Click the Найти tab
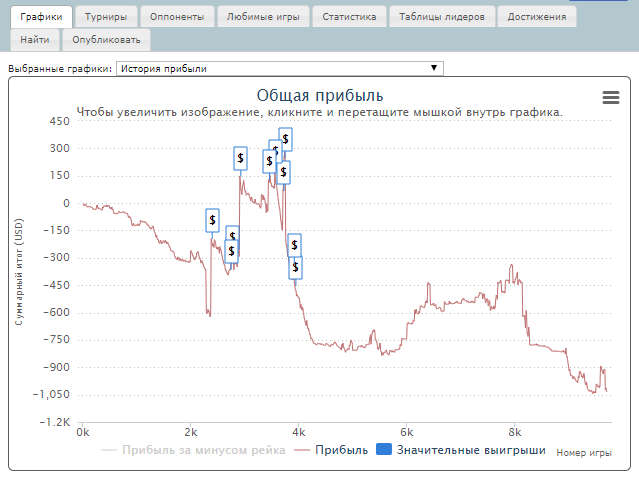This screenshot has height=479, width=639. (x=35, y=40)
